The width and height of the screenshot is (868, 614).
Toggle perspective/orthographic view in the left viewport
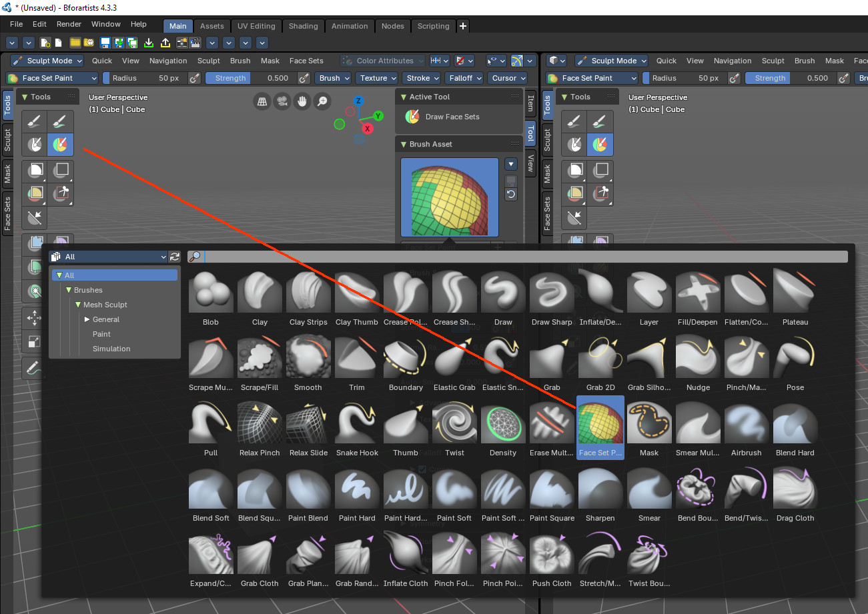tap(262, 101)
